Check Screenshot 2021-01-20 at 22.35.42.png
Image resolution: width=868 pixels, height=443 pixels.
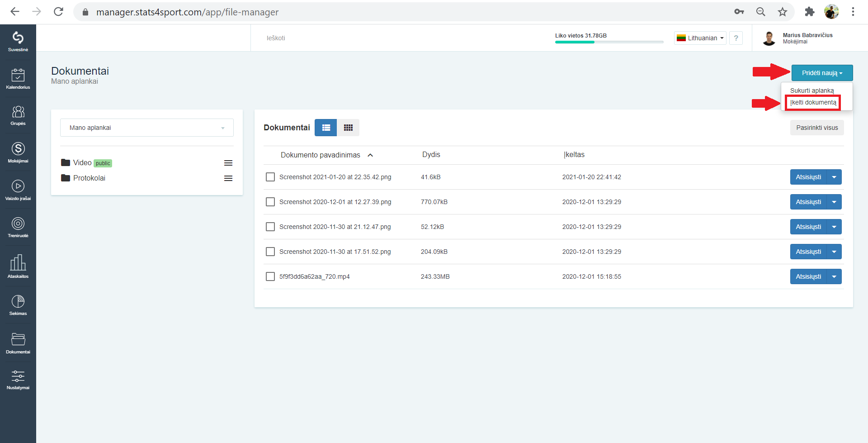[x=270, y=177]
